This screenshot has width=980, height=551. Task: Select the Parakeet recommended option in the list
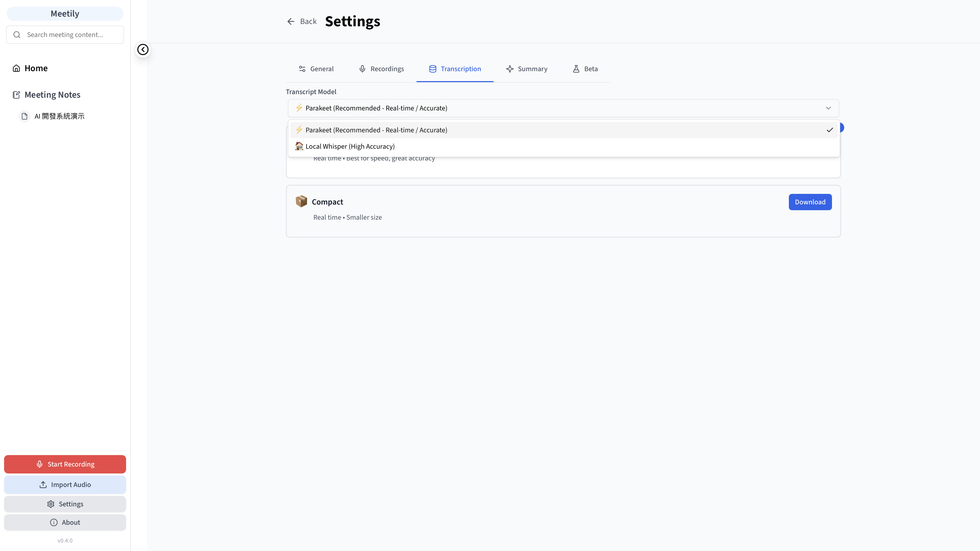pyautogui.click(x=564, y=130)
